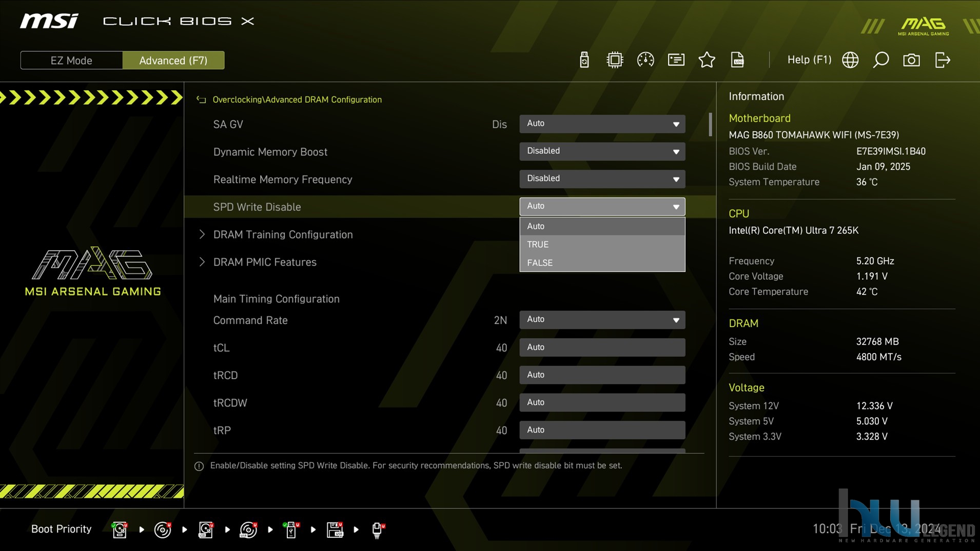Open the SA GV dropdown

click(x=602, y=124)
